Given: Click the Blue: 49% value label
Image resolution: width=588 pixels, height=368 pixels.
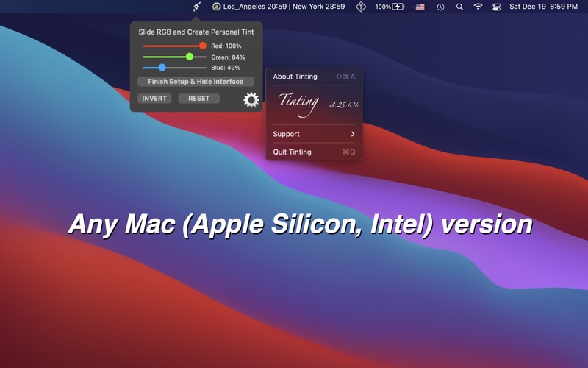Looking at the screenshot, I should [226, 68].
